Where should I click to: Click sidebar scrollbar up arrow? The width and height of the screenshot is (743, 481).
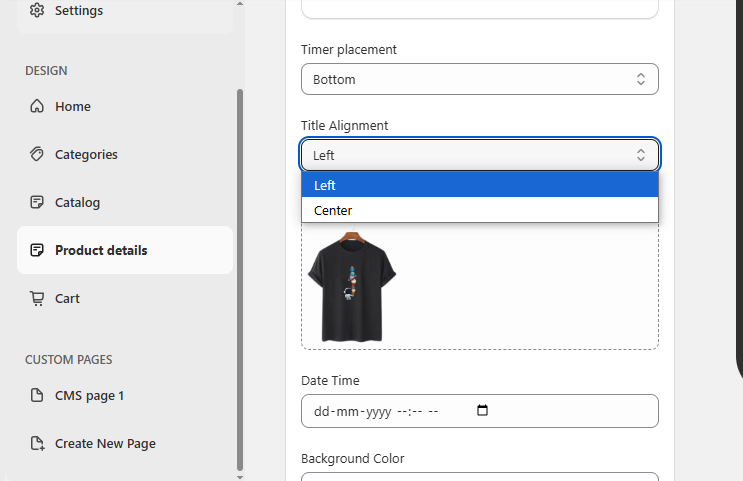(x=240, y=4)
